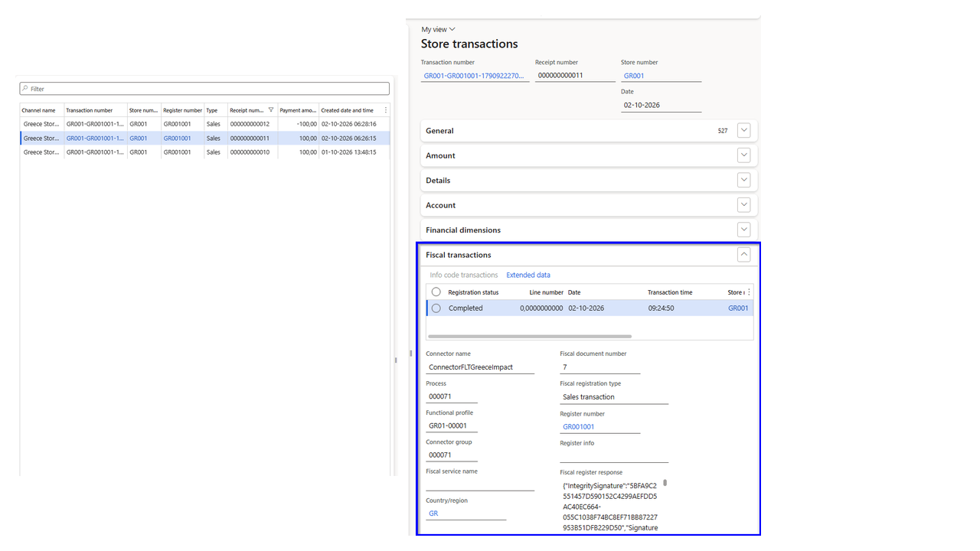Click the Connector name field ConnectorFLTGreeceImpact
The image size is (980, 551).
[480, 367]
